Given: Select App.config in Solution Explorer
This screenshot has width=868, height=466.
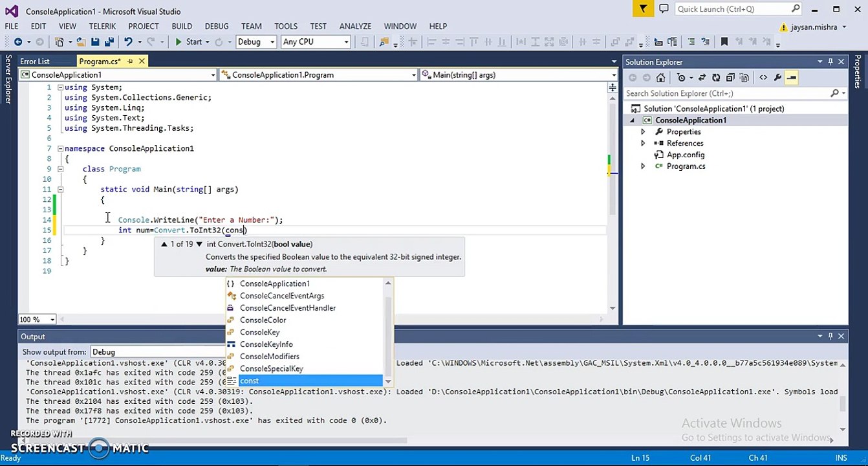Looking at the screenshot, I should 685,155.
